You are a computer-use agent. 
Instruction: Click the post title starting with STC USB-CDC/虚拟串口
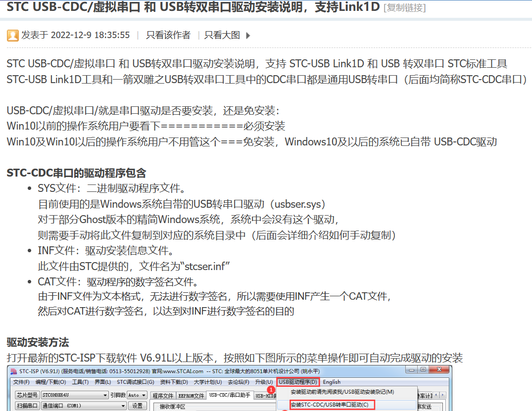point(193,7)
